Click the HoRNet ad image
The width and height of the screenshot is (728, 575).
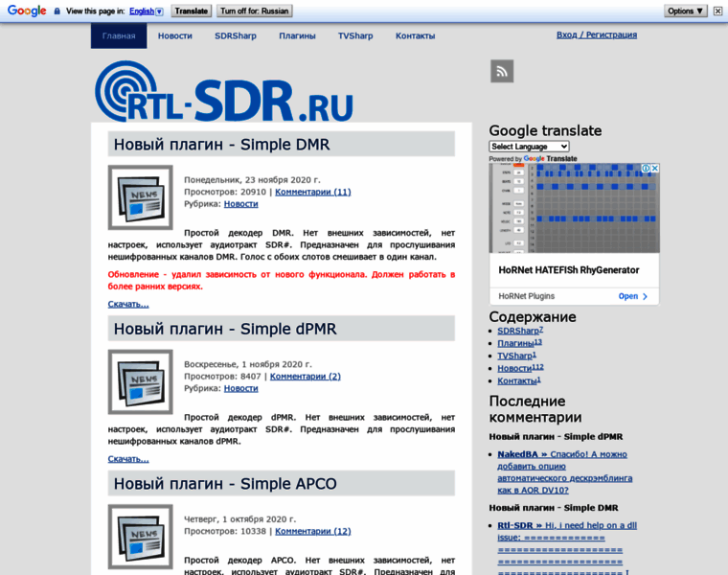coord(575,208)
